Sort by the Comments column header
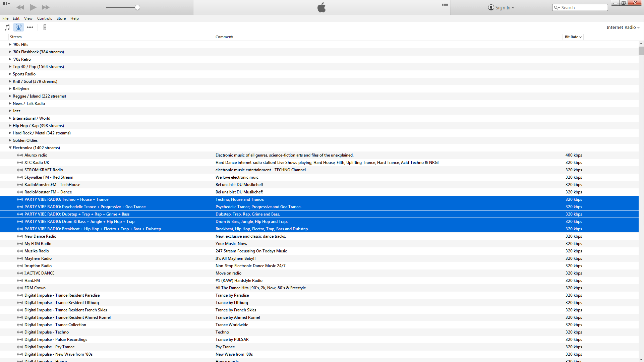This screenshot has height=362, width=644. click(388, 37)
